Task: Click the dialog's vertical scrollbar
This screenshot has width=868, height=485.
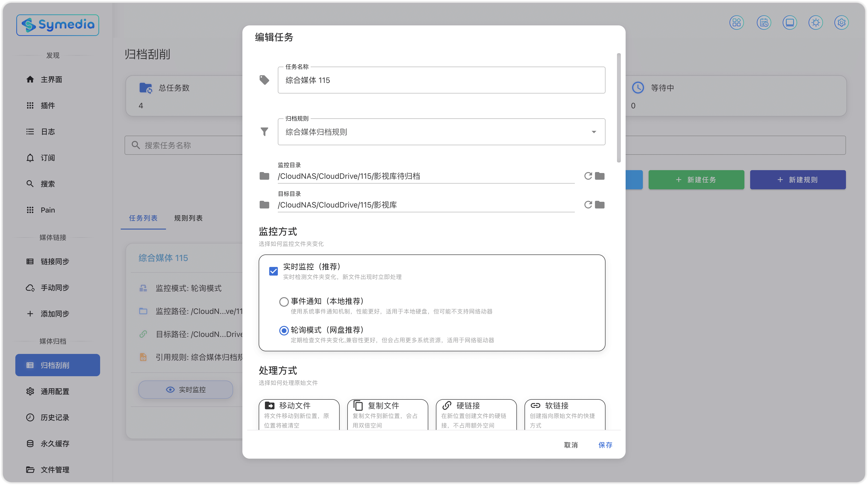Action: (618, 108)
